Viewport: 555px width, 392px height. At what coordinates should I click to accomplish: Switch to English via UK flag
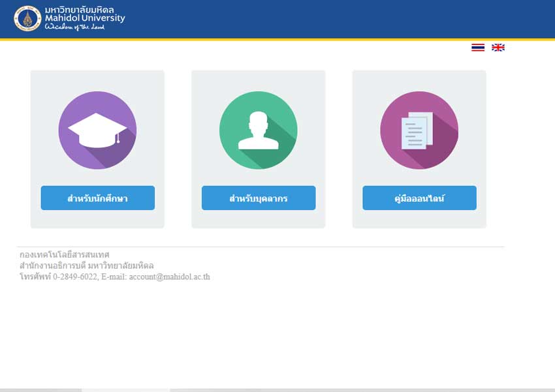(x=498, y=48)
